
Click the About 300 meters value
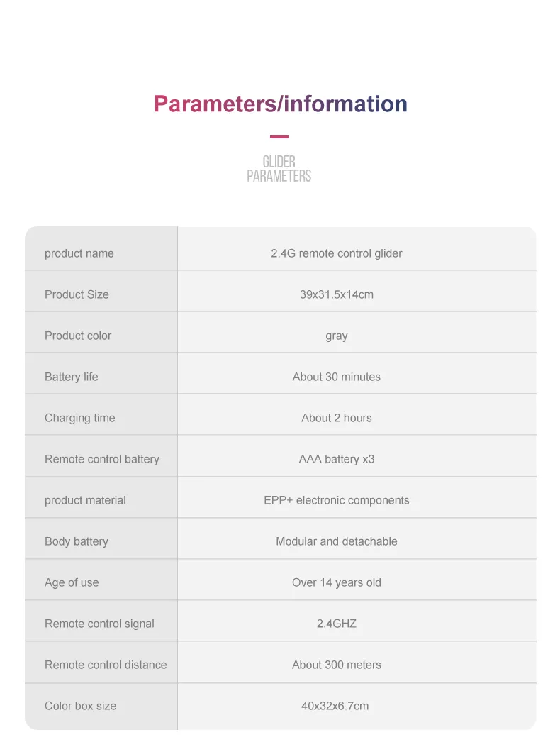pyautogui.click(x=336, y=665)
